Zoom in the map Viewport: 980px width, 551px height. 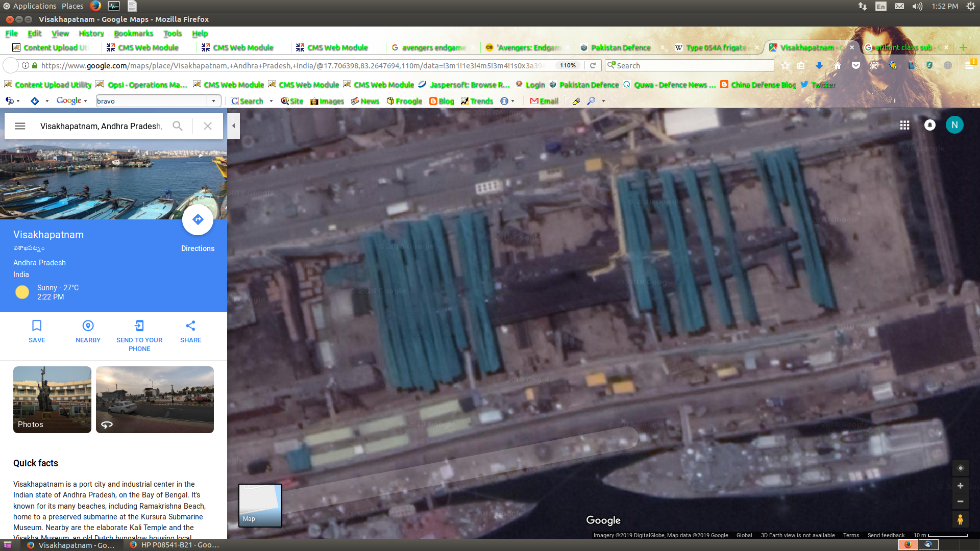click(960, 486)
